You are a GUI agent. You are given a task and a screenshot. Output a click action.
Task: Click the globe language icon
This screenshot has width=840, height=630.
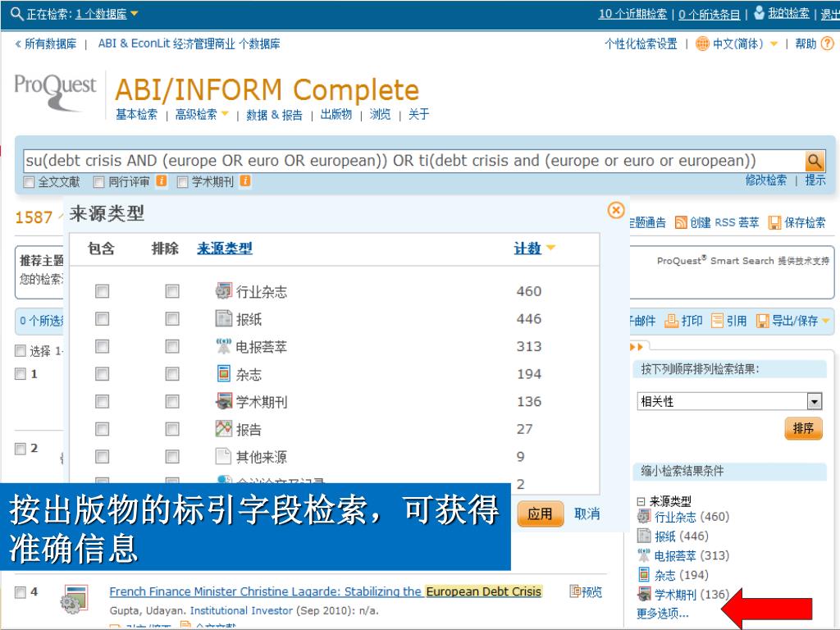[702, 44]
